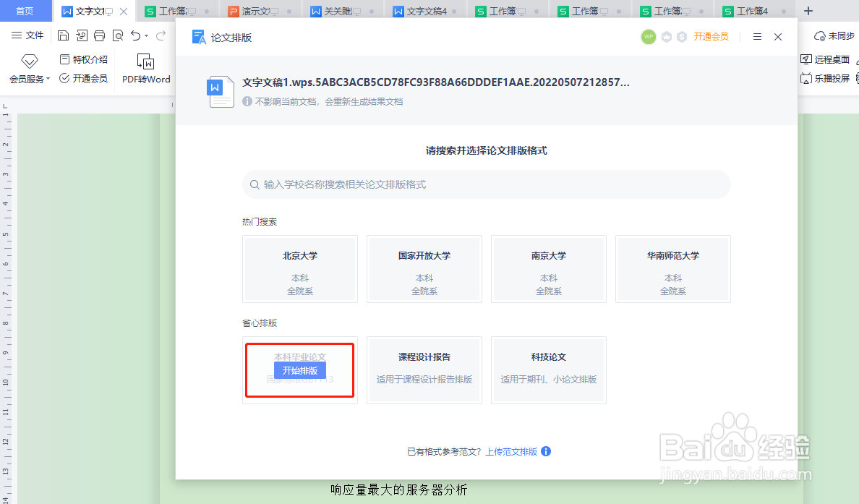This screenshot has height=504, width=859.
Task: Click orange 开通会员 link in dialog
Action: 711,37
